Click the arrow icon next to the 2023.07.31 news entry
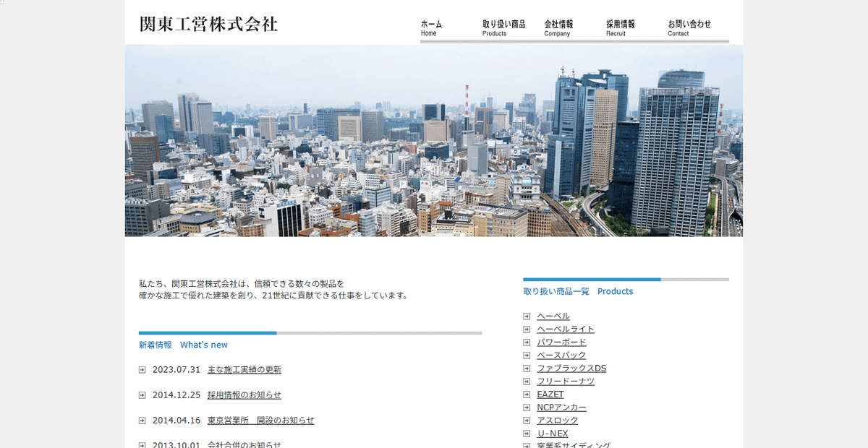The image size is (868, 448). [142, 369]
